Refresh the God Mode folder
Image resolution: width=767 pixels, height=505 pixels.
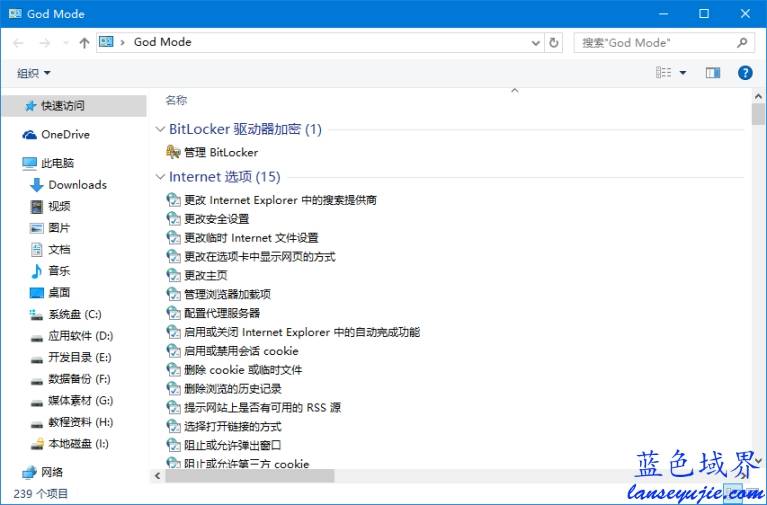(x=554, y=43)
